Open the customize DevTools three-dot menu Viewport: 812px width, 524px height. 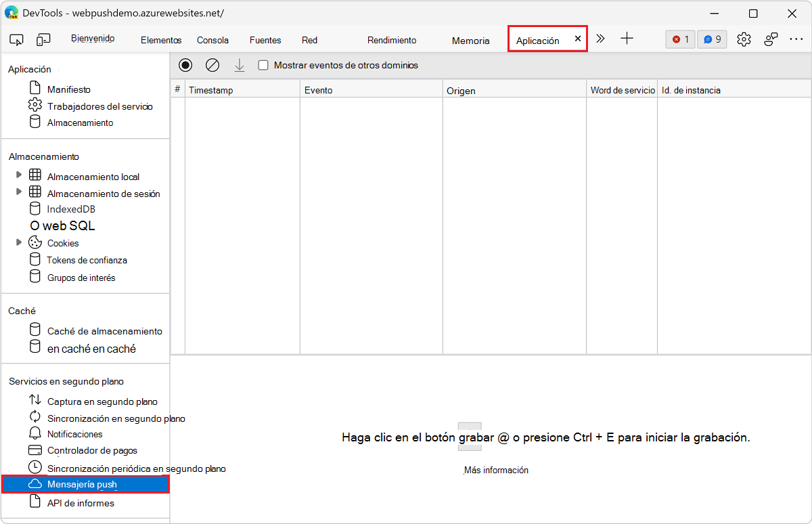(796, 39)
